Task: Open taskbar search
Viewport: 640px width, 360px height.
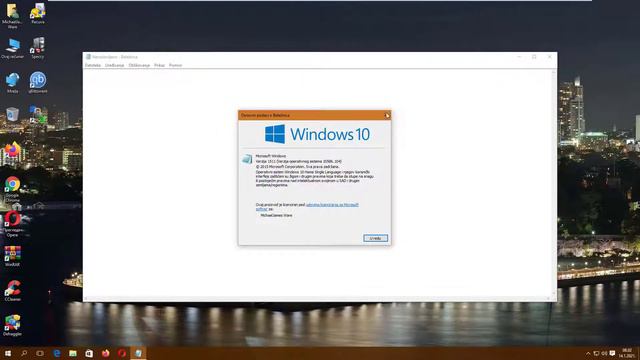Action: point(24,353)
